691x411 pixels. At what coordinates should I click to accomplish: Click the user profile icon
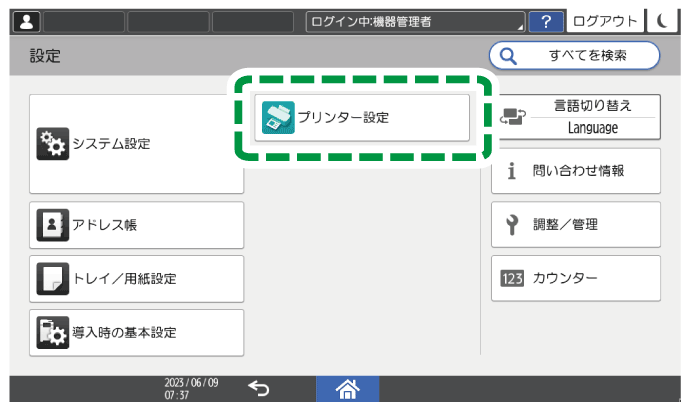click(x=27, y=22)
